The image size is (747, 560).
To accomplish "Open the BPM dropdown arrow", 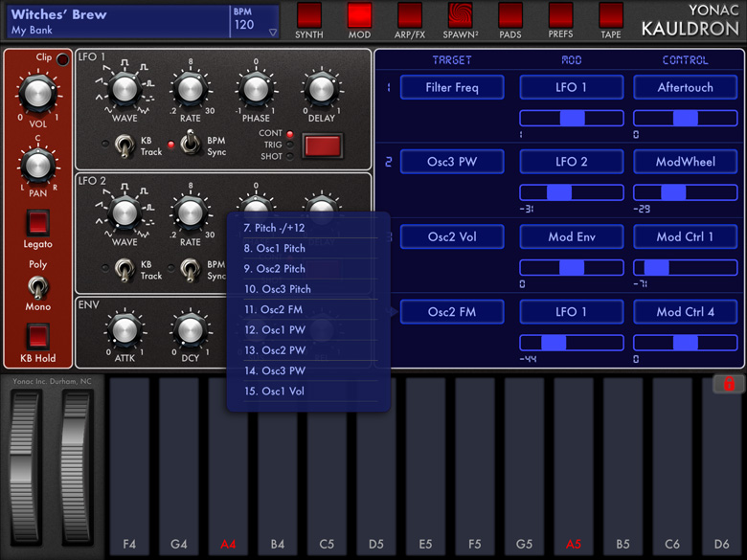I will (x=273, y=33).
